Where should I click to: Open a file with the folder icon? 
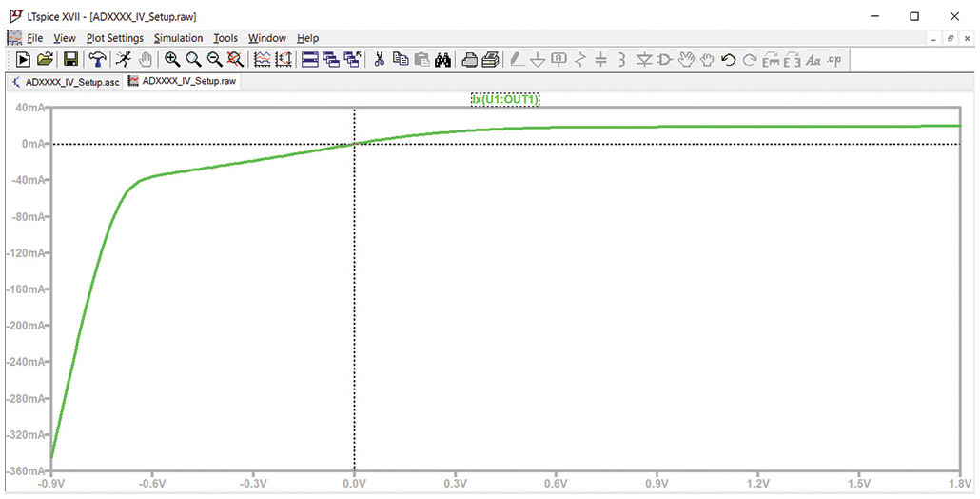(45, 60)
